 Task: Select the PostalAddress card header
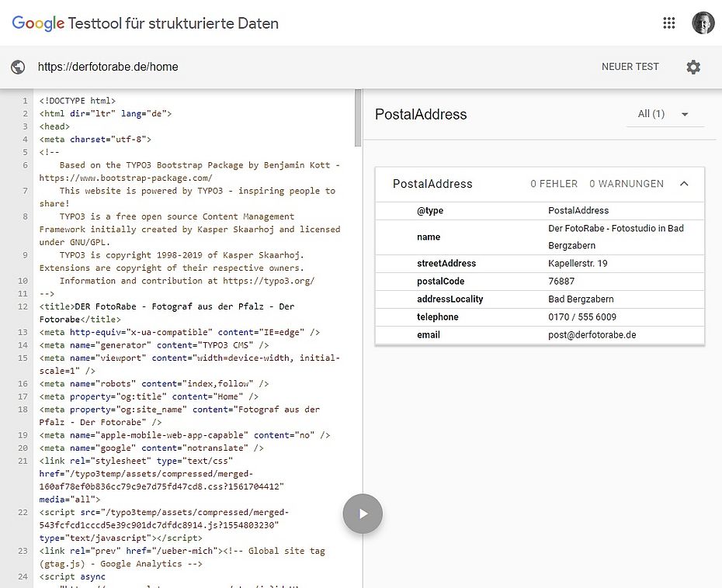432,184
